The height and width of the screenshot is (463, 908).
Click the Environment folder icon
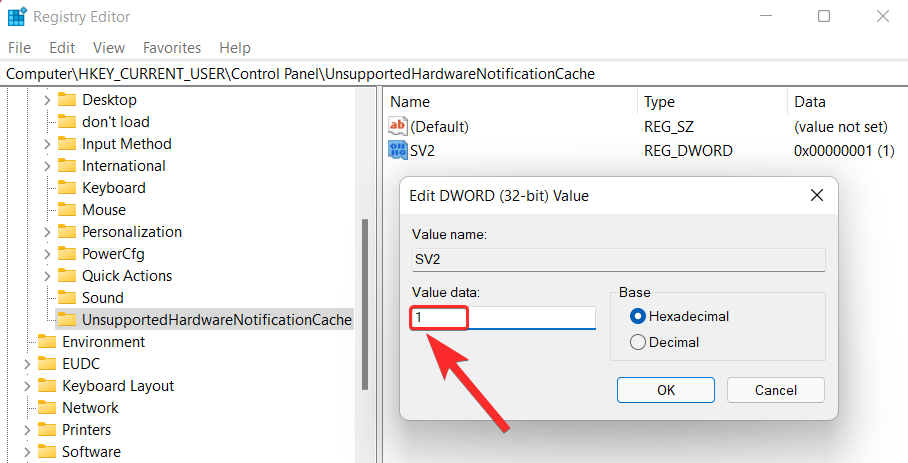47,342
